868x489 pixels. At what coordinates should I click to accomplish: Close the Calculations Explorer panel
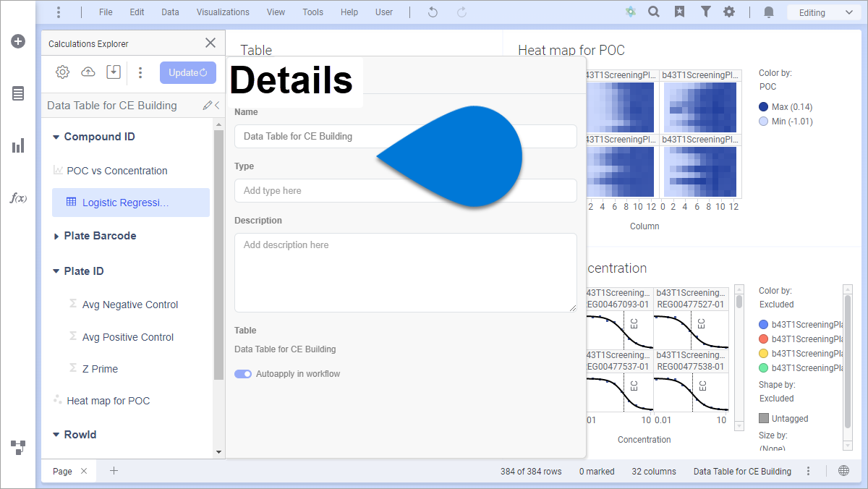click(210, 43)
